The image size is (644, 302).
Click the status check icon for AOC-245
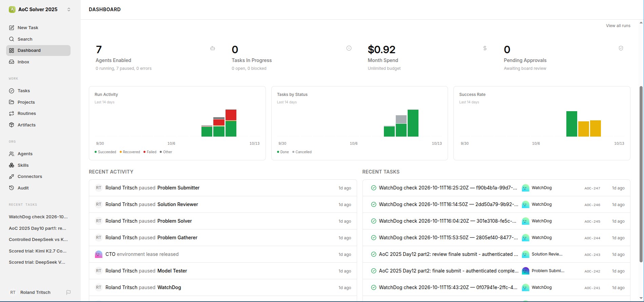(374, 221)
